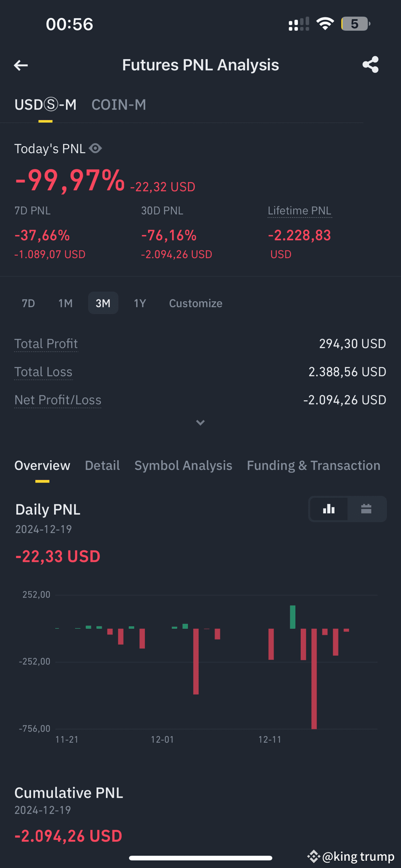This screenshot has height=868, width=401.
Task: Tap the tall green profit bar
Action: 293,617
